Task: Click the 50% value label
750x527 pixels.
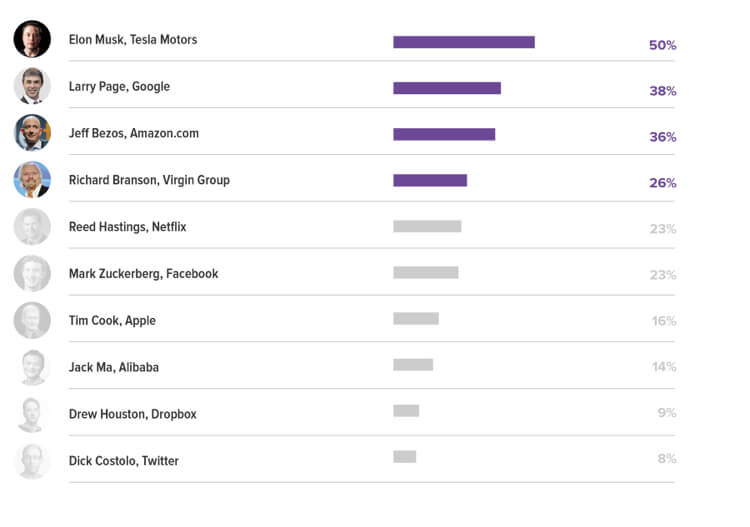Action: pyautogui.click(x=662, y=46)
